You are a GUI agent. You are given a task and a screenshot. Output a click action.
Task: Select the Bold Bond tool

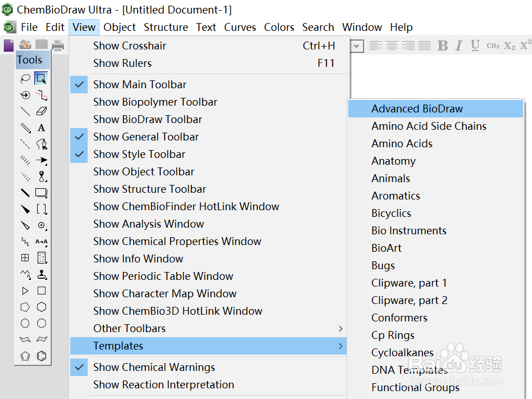tap(25, 193)
